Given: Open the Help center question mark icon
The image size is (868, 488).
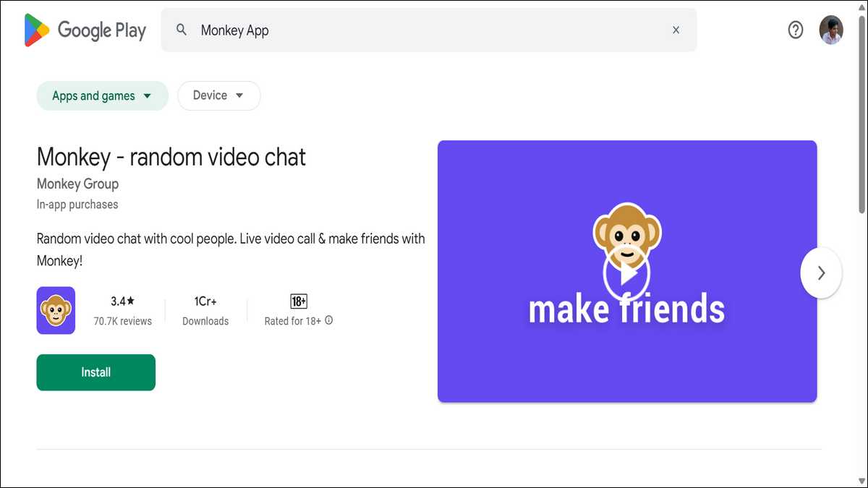Looking at the screenshot, I should [x=795, y=30].
